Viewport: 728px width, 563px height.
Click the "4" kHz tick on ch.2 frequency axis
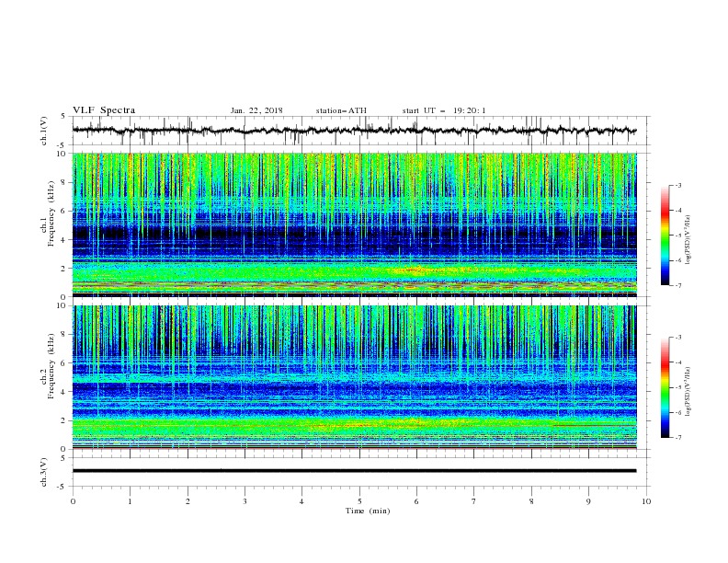65,392
